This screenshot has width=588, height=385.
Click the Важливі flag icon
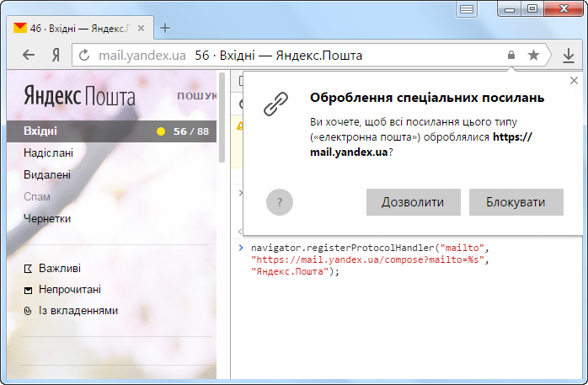[x=28, y=269]
